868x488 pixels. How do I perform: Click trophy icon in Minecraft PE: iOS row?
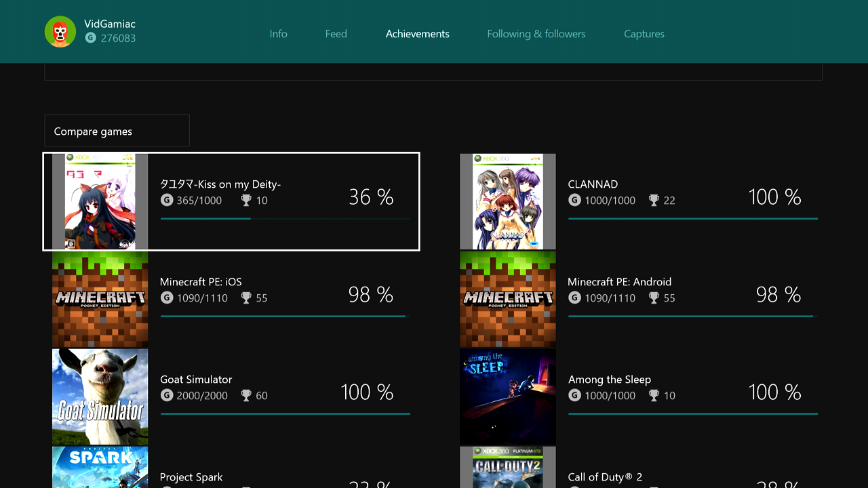click(x=246, y=298)
